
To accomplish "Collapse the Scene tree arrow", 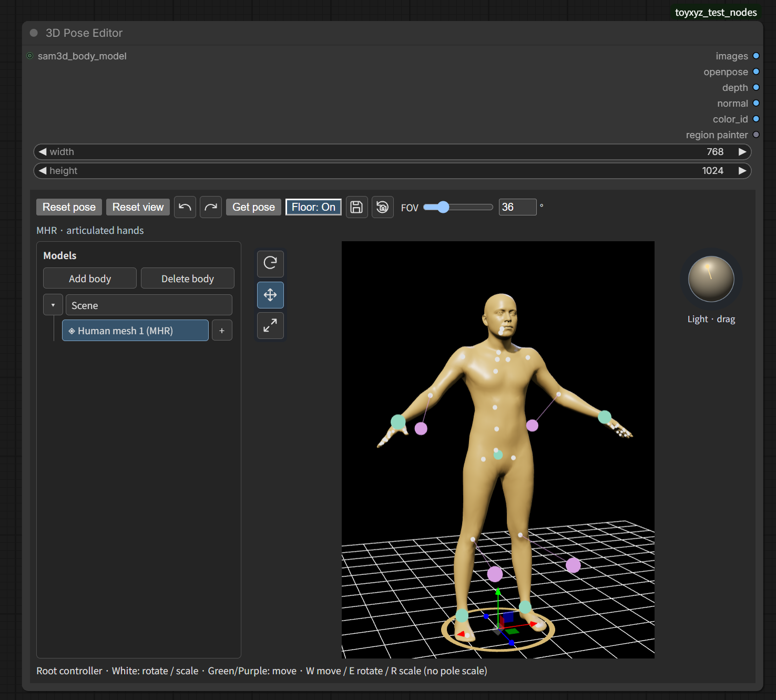I will point(53,305).
